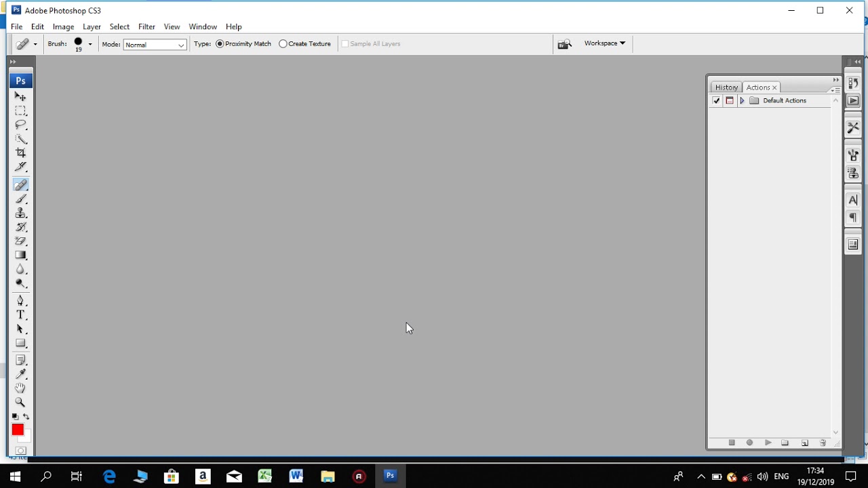Select the Zoom tool
This screenshot has width=868, height=488.
click(21, 402)
